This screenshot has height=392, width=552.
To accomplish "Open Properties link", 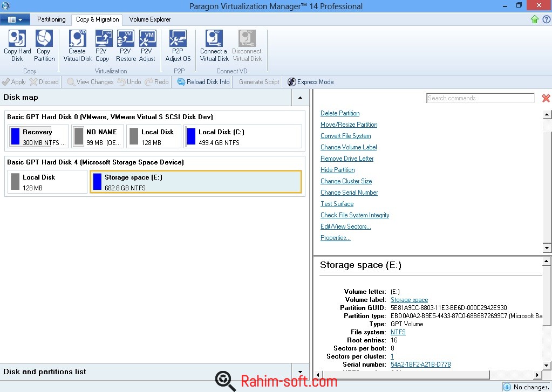I will click(336, 238).
